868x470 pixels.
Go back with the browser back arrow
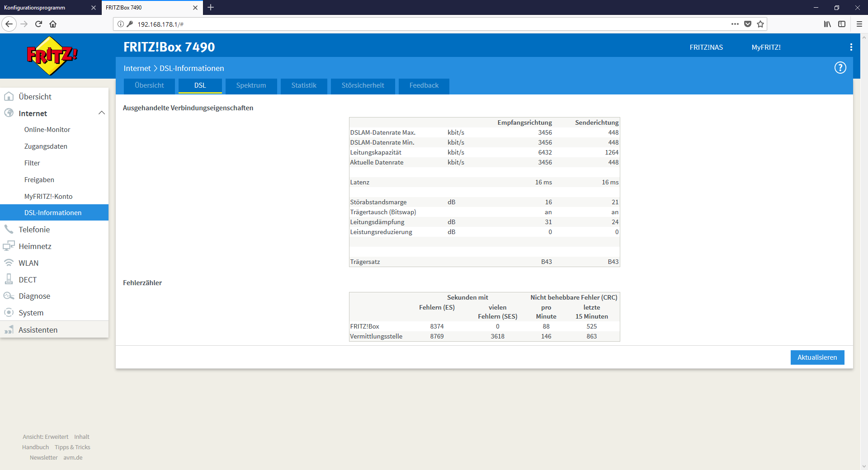(9, 24)
